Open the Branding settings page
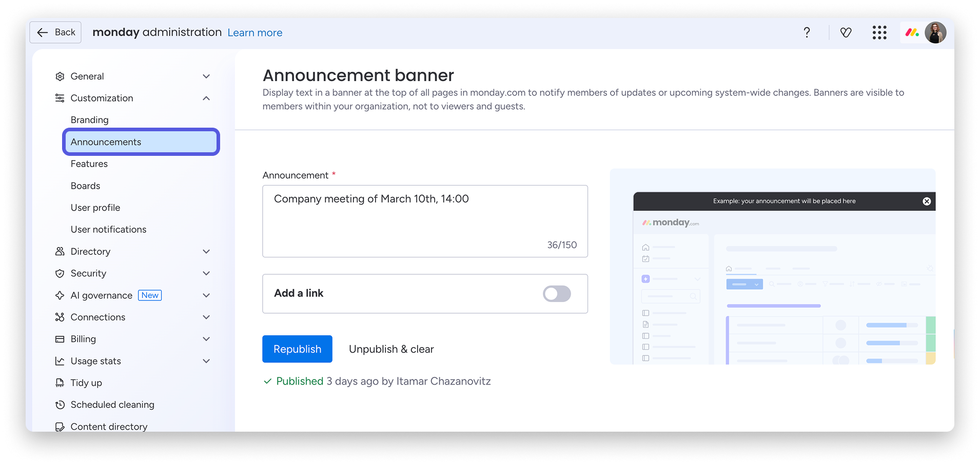Viewport: 980px width, 465px height. pos(90,120)
